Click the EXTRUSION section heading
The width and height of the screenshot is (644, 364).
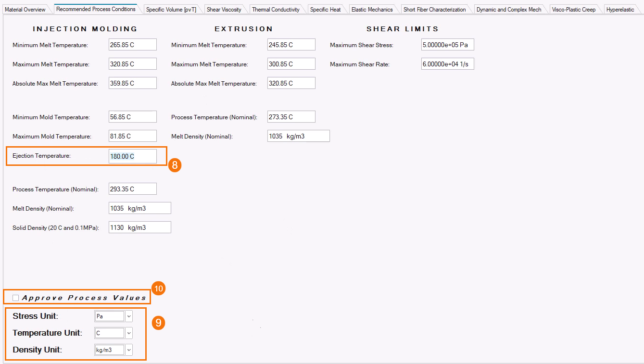tap(244, 29)
